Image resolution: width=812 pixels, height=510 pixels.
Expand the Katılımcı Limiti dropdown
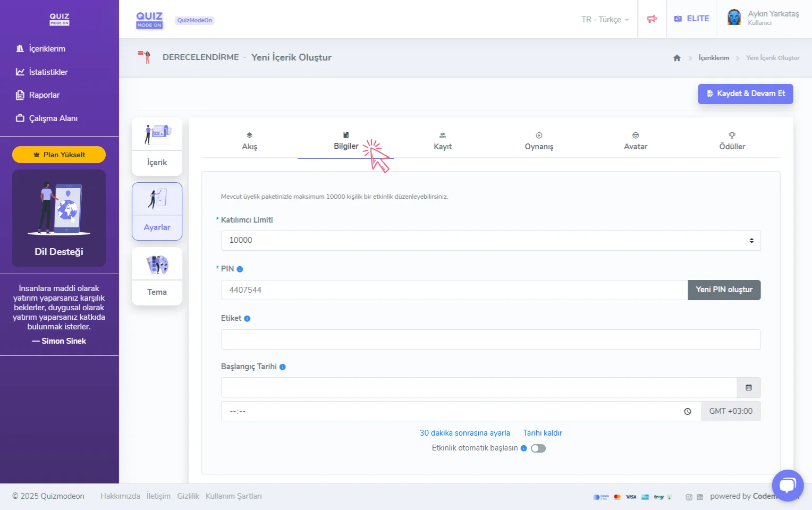490,241
